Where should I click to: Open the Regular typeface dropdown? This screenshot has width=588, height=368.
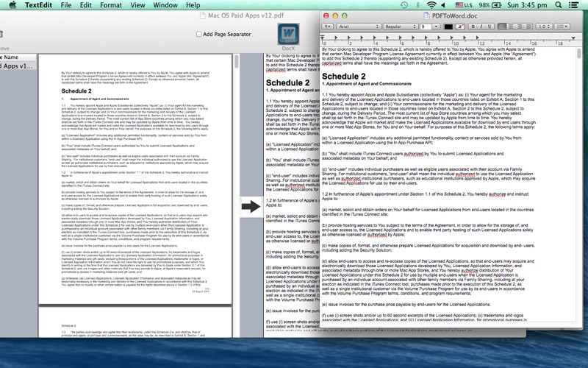click(400, 26)
